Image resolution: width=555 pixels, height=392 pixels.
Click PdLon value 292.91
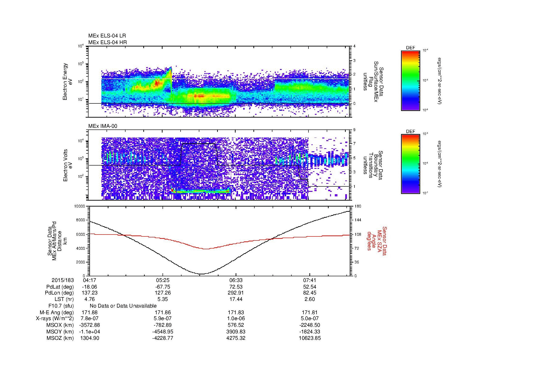236,293
